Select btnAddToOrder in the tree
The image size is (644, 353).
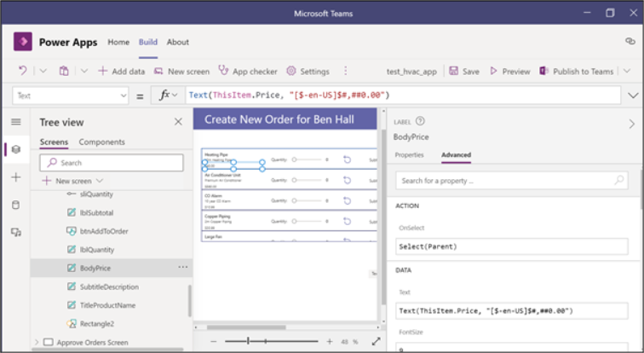(x=104, y=231)
